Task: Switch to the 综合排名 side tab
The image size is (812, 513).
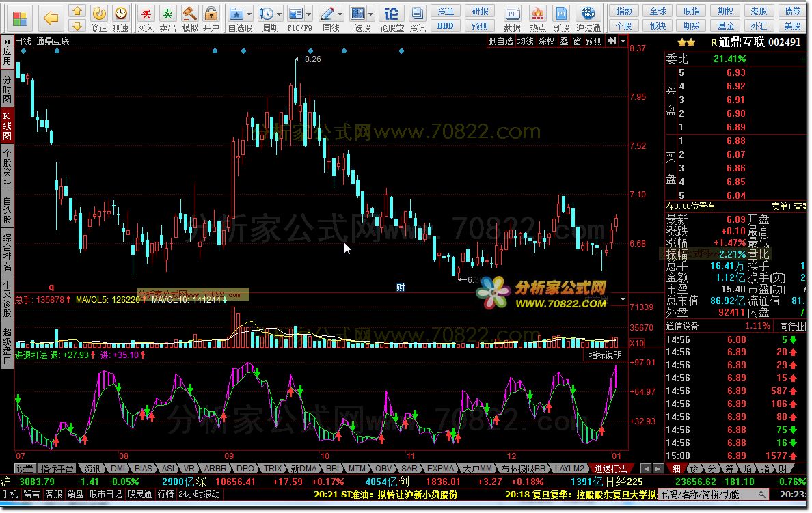Action: (8, 253)
